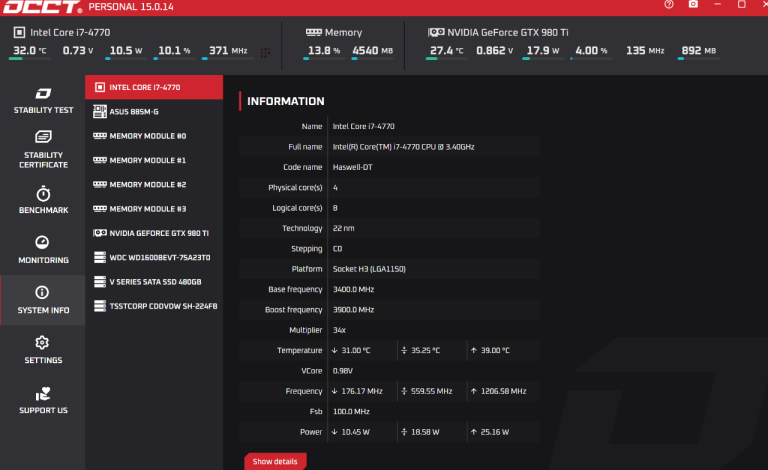
Task: Select Memory Module #0 in list
Action: pos(153,136)
